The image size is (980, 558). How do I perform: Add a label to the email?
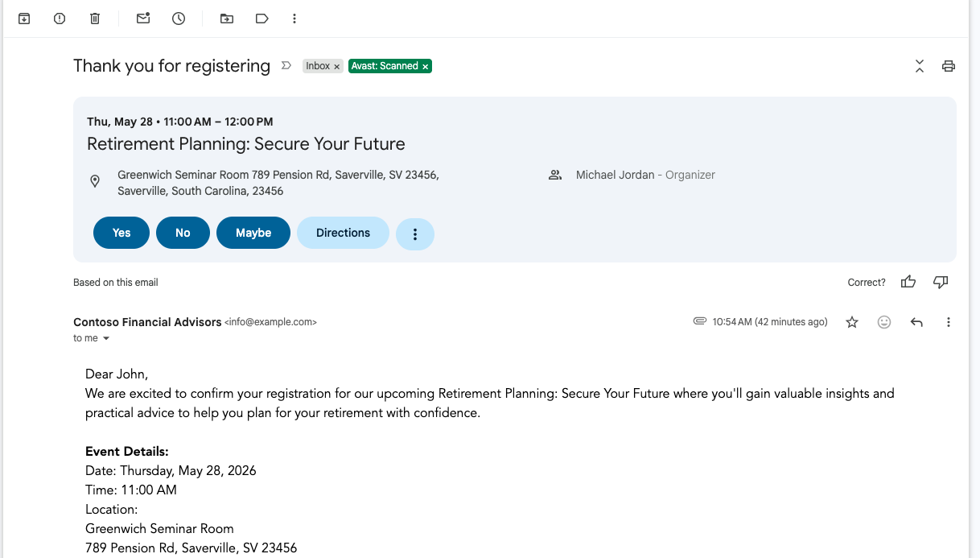click(x=261, y=18)
